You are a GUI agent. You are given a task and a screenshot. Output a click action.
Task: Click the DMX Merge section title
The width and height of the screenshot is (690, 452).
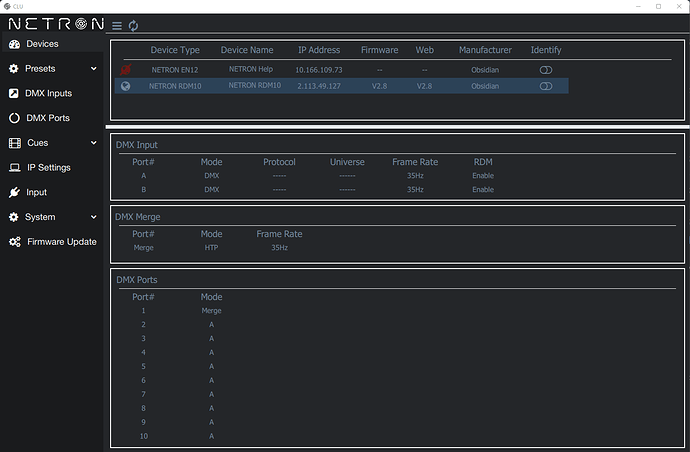tap(138, 217)
